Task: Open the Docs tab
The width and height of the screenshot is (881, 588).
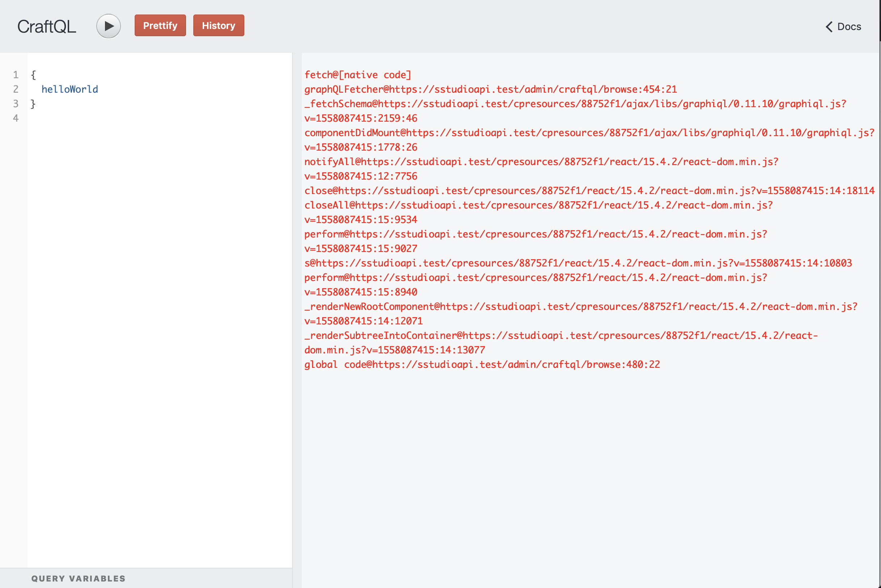Action: point(849,27)
